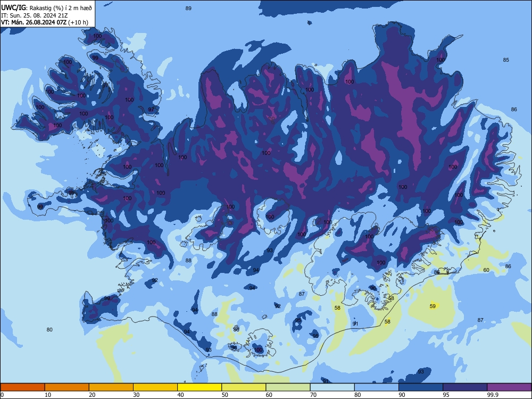Select the amber 20–30 legend swatch
Image resolution: width=532 pixels, height=399 pixels.
pos(111,387)
